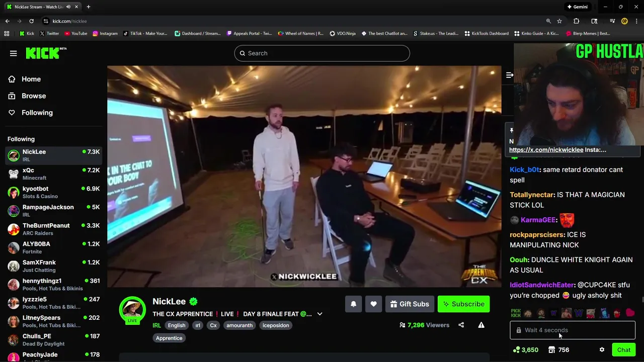The image size is (644, 362).
Task: Expand the stream title chevron
Action: pyautogui.click(x=319, y=314)
